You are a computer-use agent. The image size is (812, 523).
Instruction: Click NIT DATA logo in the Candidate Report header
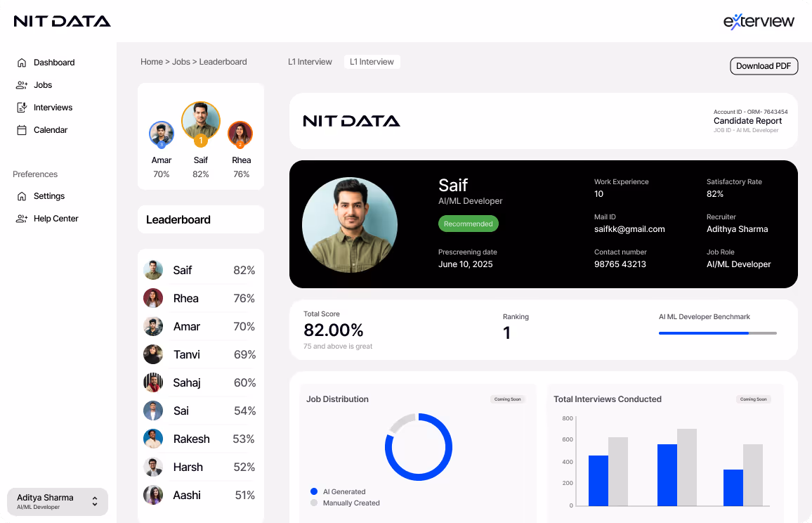click(x=352, y=122)
